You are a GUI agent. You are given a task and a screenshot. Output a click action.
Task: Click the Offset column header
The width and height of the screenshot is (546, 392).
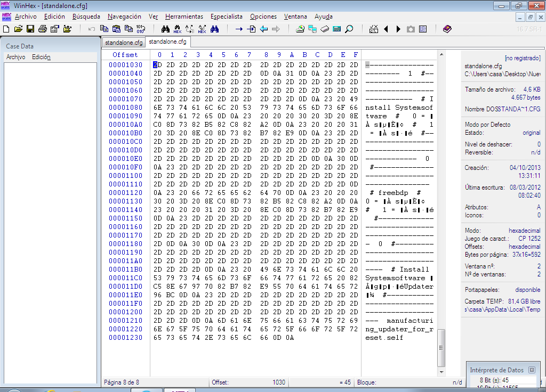coord(125,55)
